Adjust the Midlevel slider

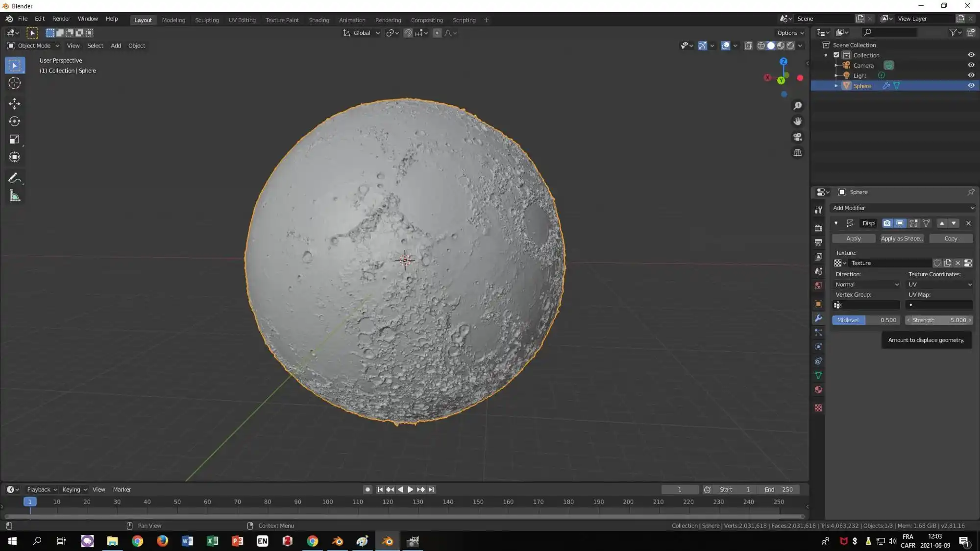[x=866, y=320]
